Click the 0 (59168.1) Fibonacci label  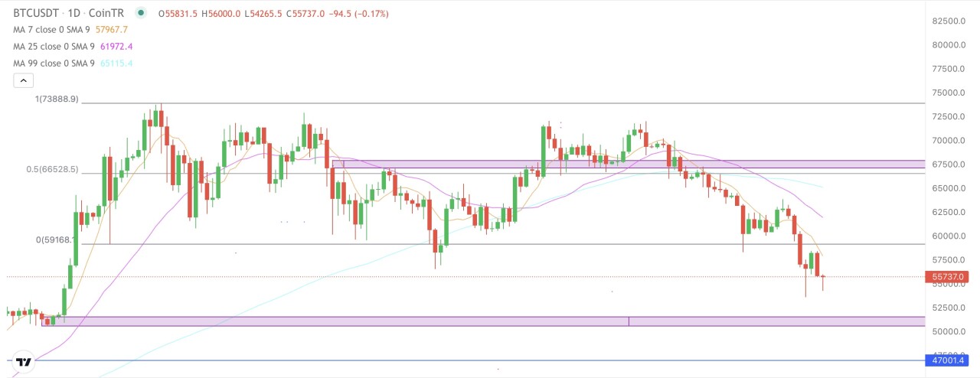coord(54,240)
